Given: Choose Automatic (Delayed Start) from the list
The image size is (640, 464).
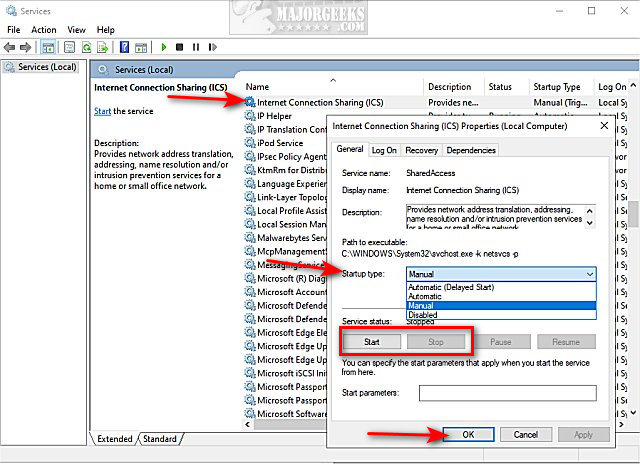Looking at the screenshot, I should click(x=501, y=287).
